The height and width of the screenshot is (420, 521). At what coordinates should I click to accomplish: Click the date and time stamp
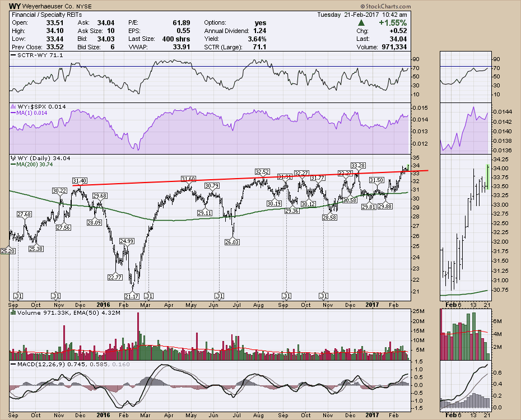coord(362,15)
